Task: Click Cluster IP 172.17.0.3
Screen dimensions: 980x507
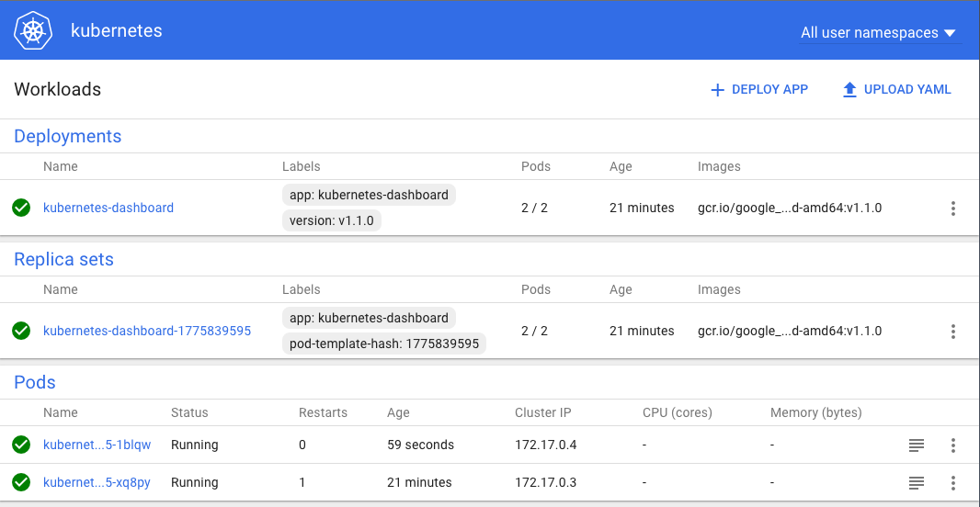Action: [546, 482]
